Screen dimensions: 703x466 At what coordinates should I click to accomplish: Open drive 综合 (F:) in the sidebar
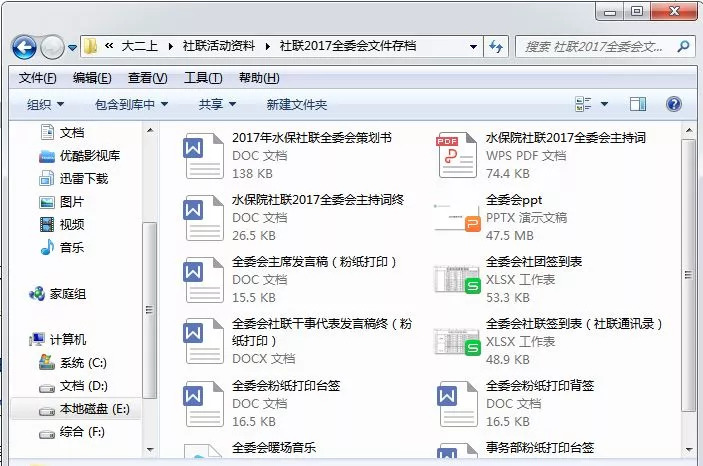tap(72, 432)
